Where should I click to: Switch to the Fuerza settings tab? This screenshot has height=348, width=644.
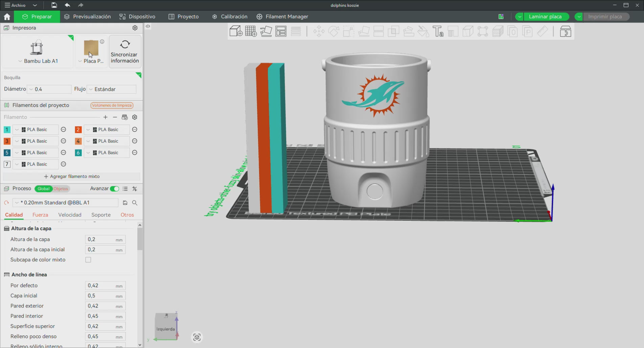tap(40, 215)
